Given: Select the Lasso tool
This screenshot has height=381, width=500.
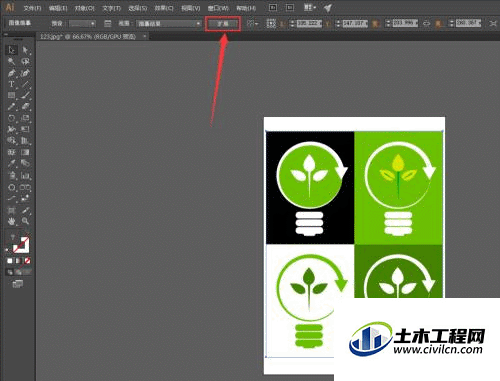Looking at the screenshot, I should (25, 62).
